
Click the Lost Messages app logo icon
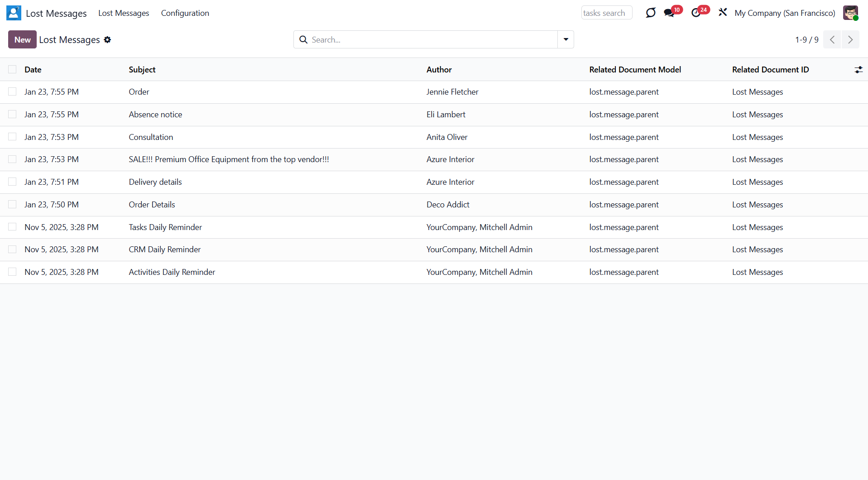pyautogui.click(x=14, y=13)
